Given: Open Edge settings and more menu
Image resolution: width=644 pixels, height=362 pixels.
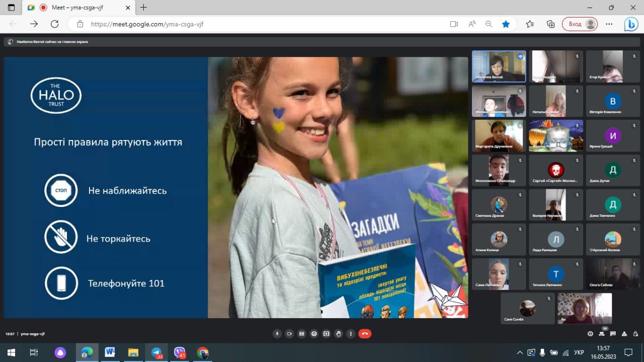Looking at the screenshot, I should (x=609, y=24).
